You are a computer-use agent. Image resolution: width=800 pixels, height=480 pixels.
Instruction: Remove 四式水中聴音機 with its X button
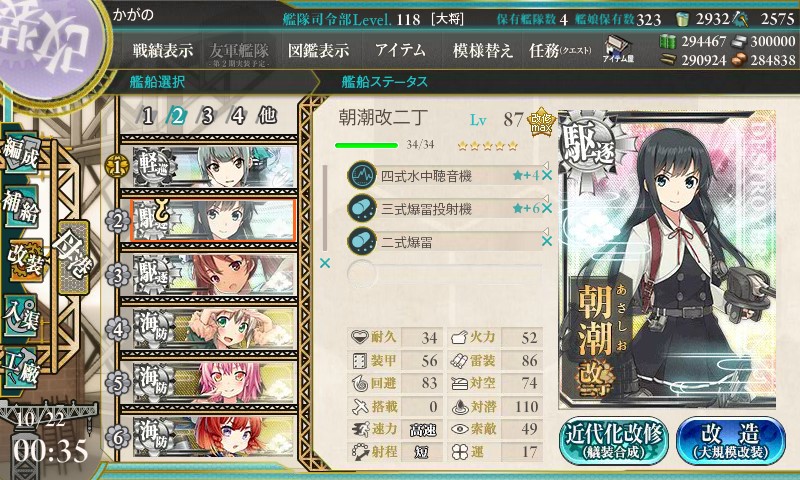click(547, 175)
